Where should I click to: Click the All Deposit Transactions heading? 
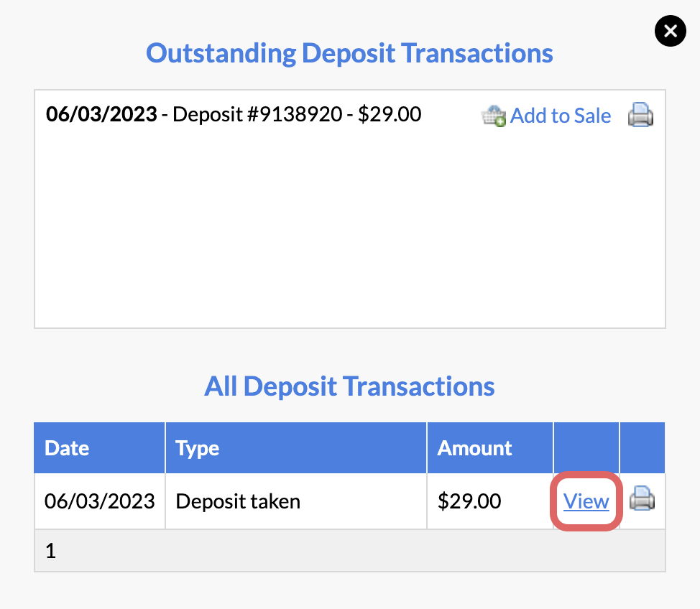pyautogui.click(x=349, y=386)
